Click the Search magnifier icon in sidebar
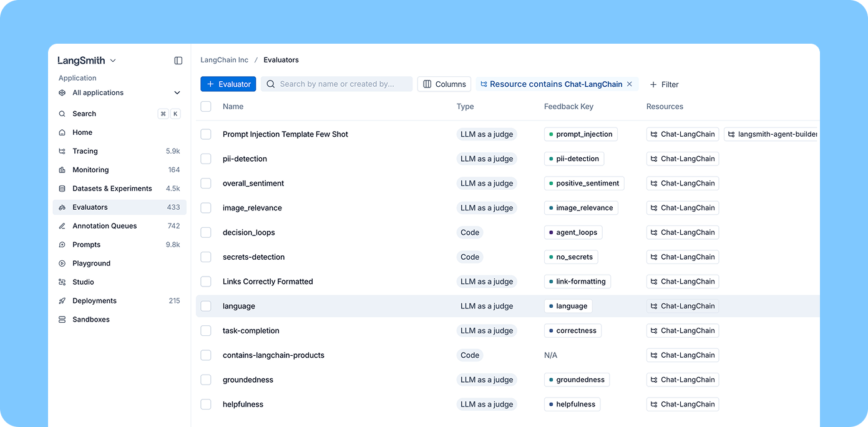 point(62,114)
